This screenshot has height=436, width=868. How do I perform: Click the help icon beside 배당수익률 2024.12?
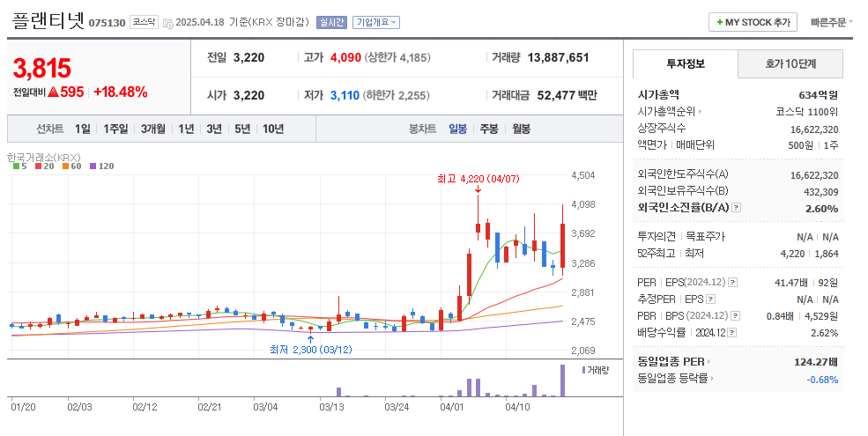(x=731, y=333)
